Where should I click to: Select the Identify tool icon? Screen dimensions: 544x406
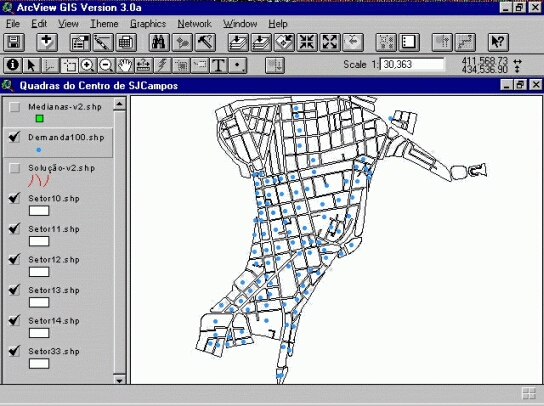pos(12,65)
